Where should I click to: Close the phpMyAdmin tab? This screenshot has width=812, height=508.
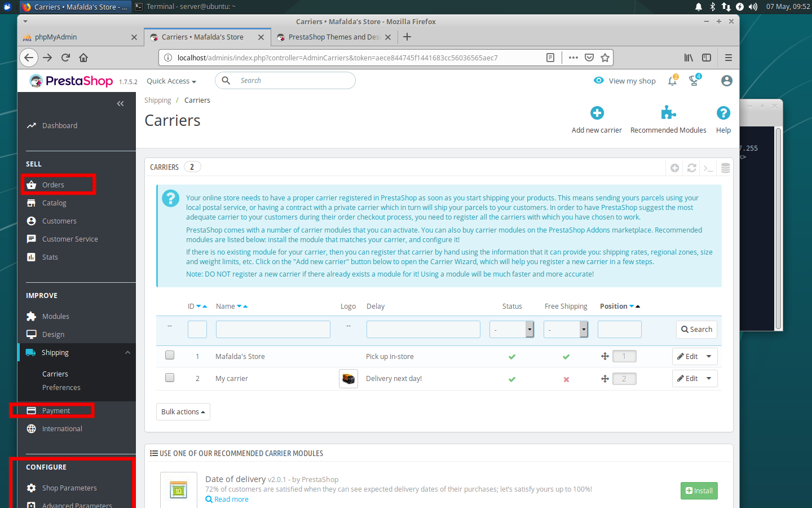[x=134, y=37]
